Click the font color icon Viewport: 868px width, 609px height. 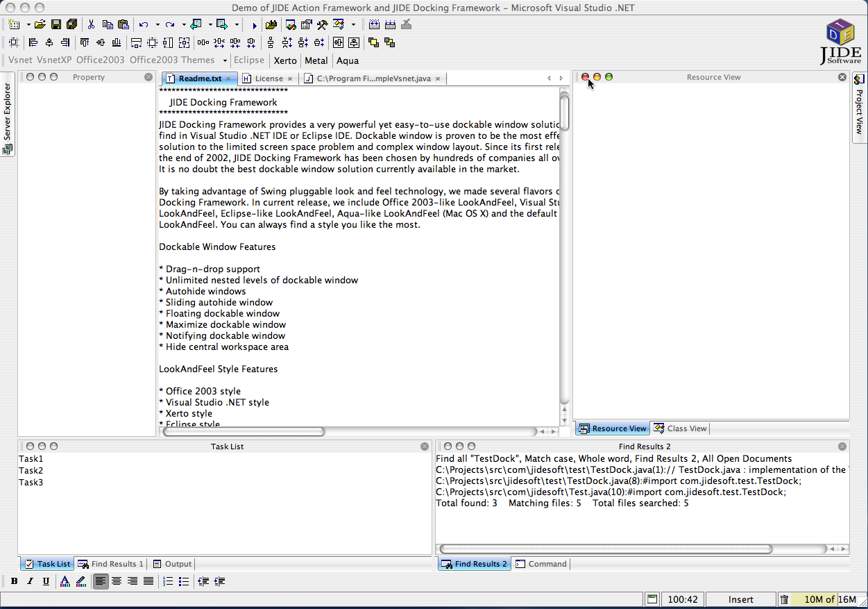coord(65,581)
